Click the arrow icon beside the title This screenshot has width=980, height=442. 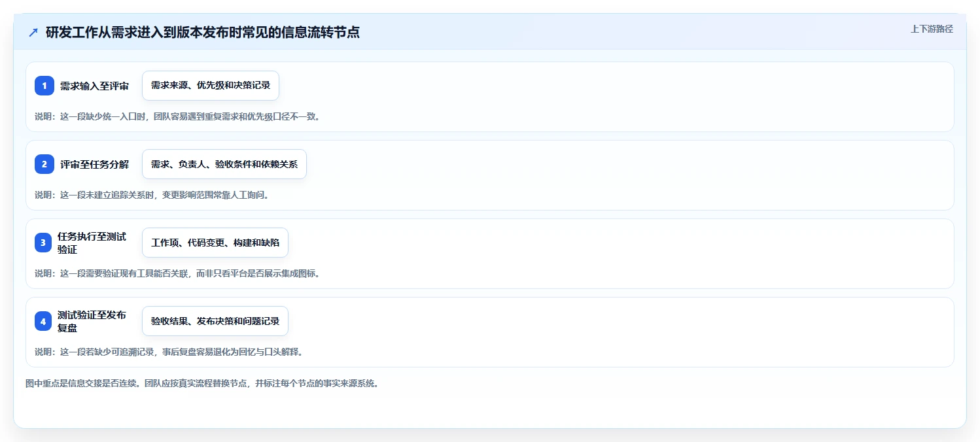click(x=33, y=32)
